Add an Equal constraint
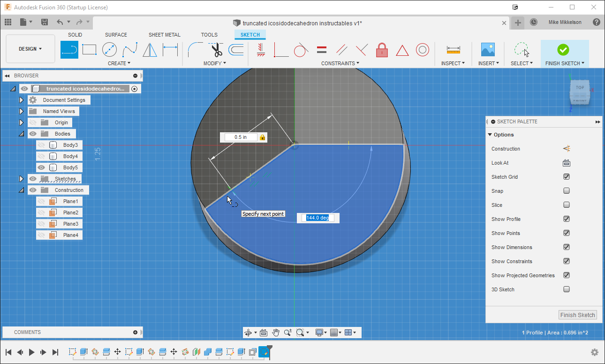Image resolution: width=605 pixels, height=364 pixels. click(x=321, y=49)
